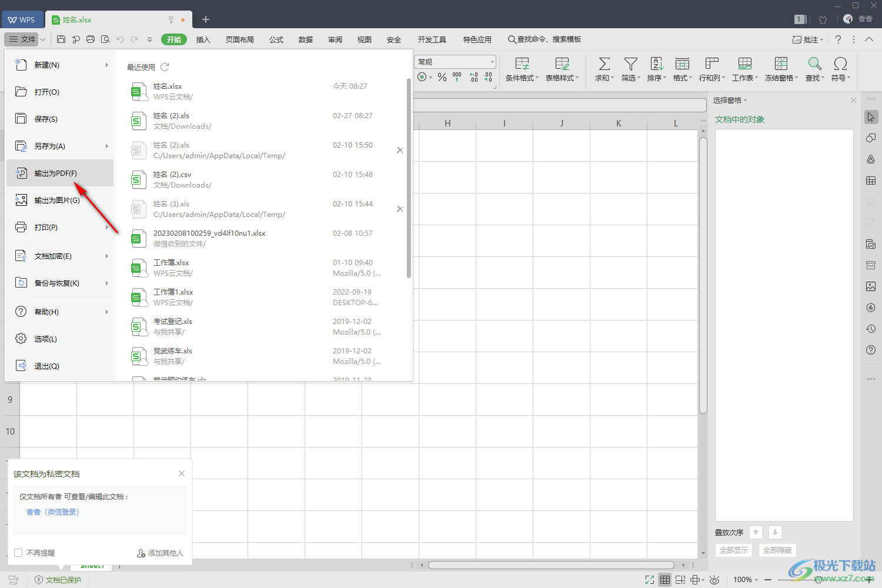Remove 姓名 (3).xls from recent list
This screenshot has width=882, height=588.
point(400,209)
